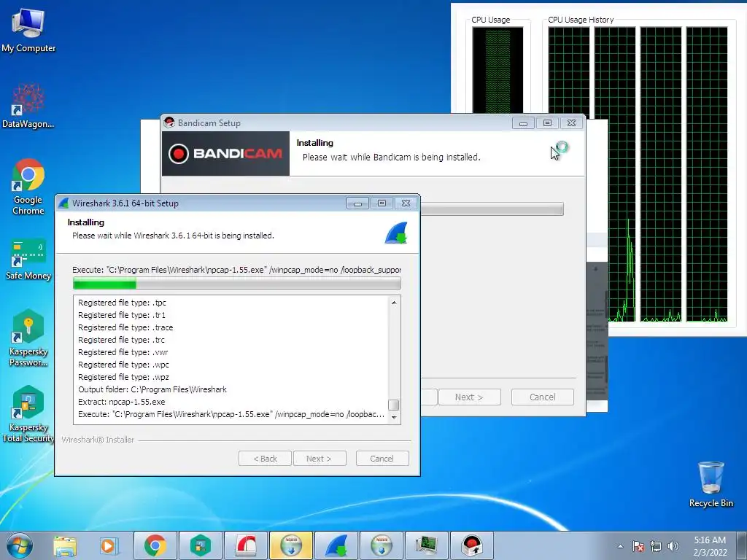
Task: Click the CPU Usage meter in Task Manager
Action: [498, 70]
